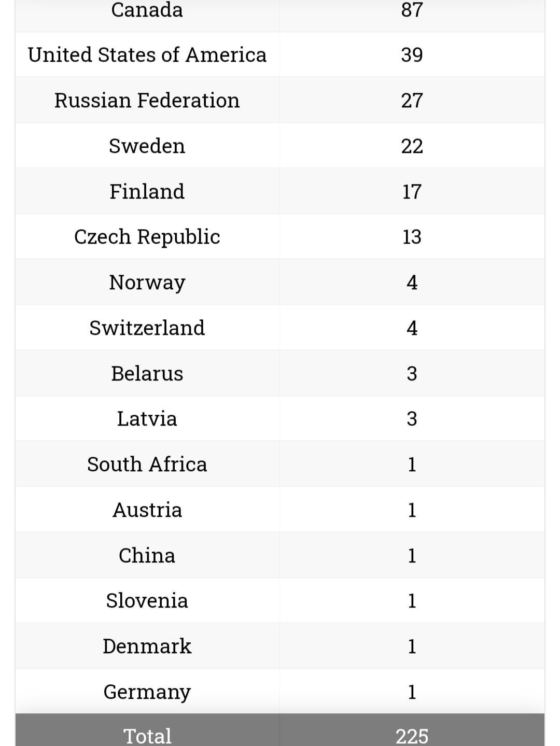Viewport: 560px width, 746px height.
Task: Select the United States of America row label
Action: 147,55
